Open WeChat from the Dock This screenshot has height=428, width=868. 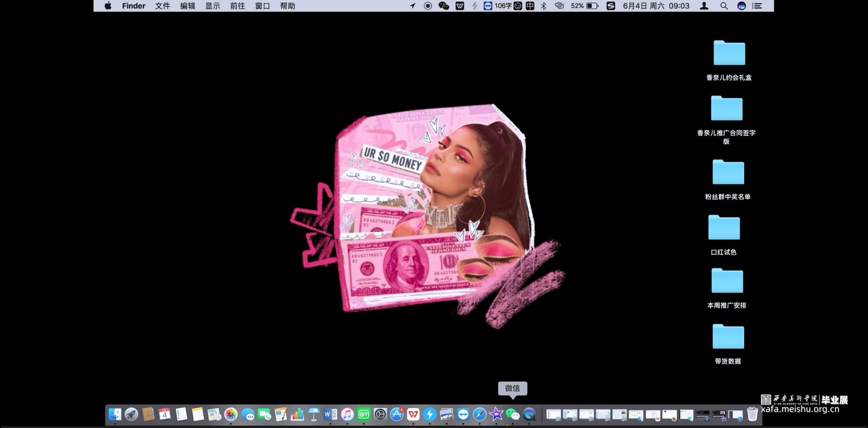click(512, 414)
